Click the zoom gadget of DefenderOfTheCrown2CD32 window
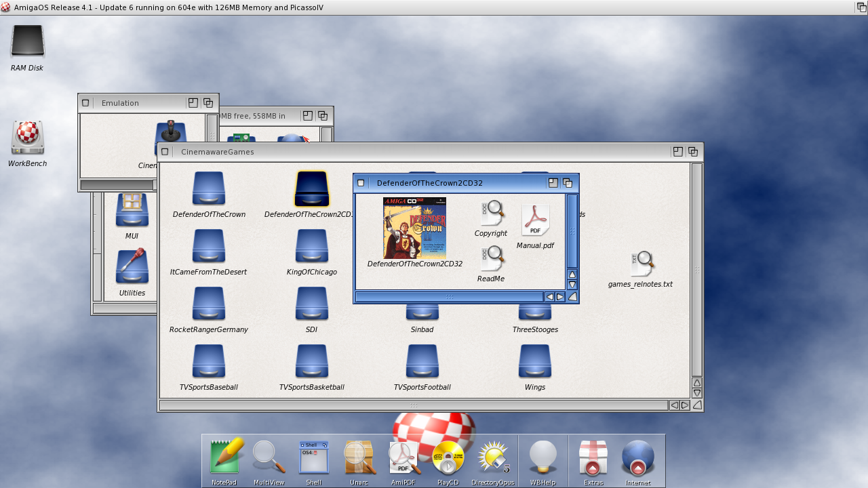The width and height of the screenshot is (868, 488). (553, 183)
